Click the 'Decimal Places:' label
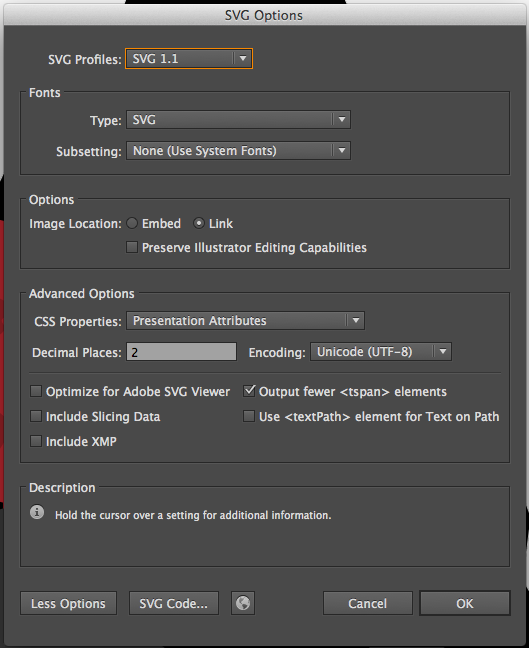Viewport: 529px width, 648px height. [77, 353]
